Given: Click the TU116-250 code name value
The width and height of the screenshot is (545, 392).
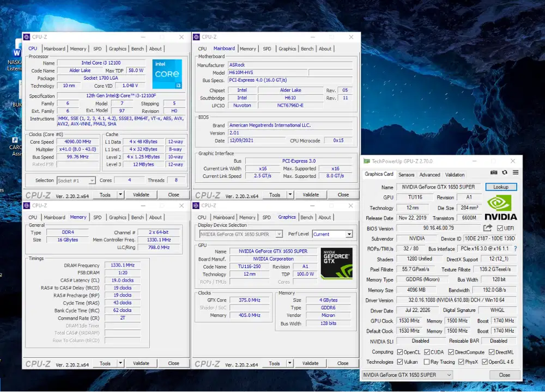Looking at the screenshot, I should [250, 266].
